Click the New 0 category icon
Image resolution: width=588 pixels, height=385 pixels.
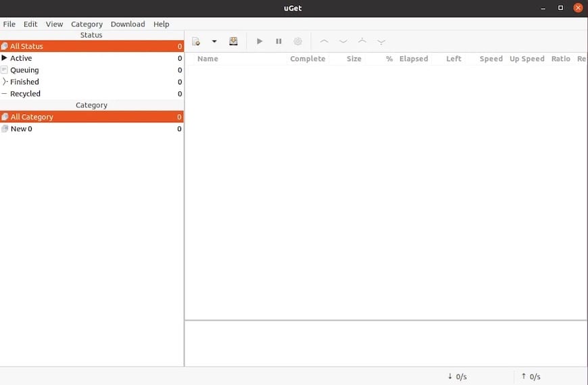point(5,128)
